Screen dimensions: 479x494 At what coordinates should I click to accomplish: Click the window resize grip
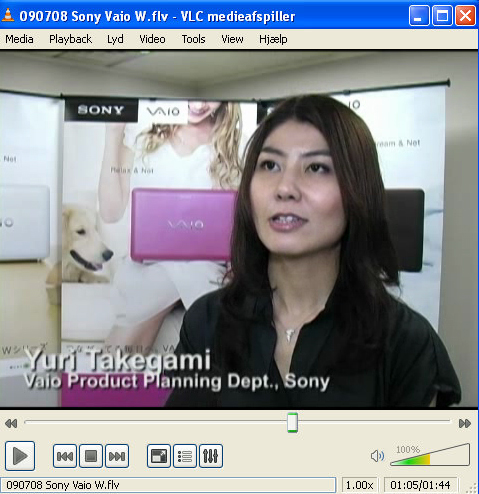coord(472,487)
